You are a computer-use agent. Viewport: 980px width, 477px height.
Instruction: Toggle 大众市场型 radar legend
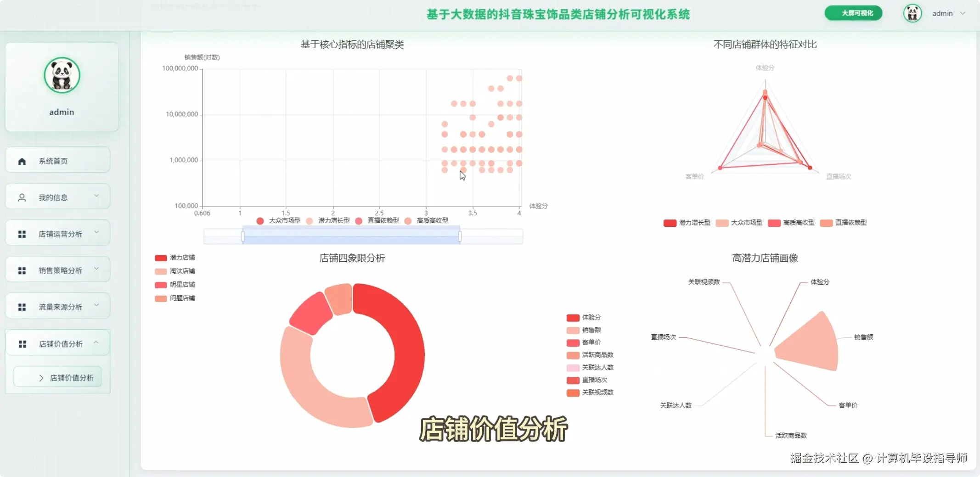[x=739, y=223]
